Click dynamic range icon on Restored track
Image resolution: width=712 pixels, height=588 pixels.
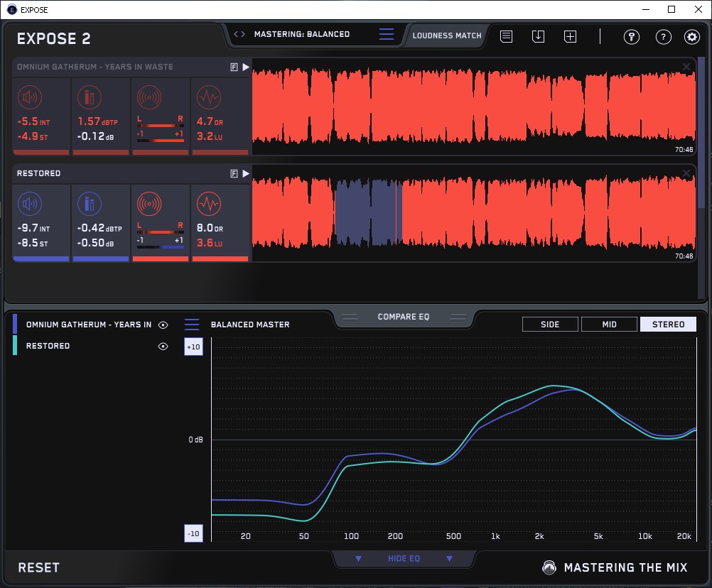(x=209, y=204)
